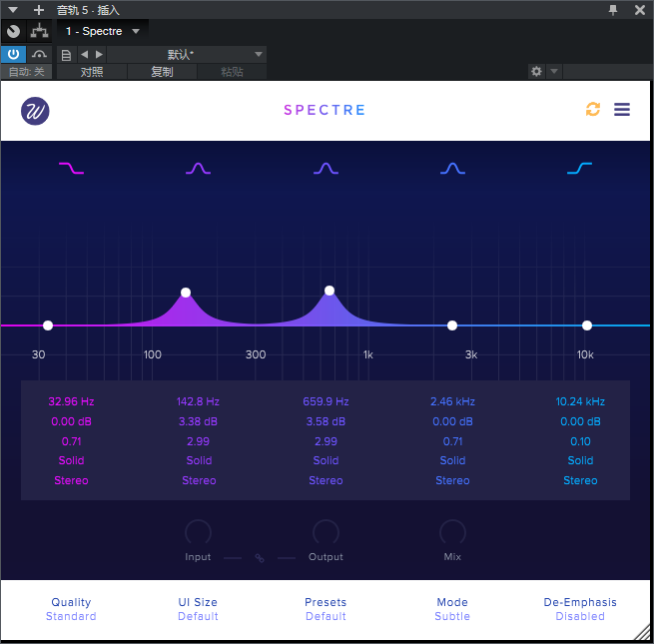The image size is (654, 644).
Task: Open the Quality Standard menu
Action: click(x=71, y=609)
